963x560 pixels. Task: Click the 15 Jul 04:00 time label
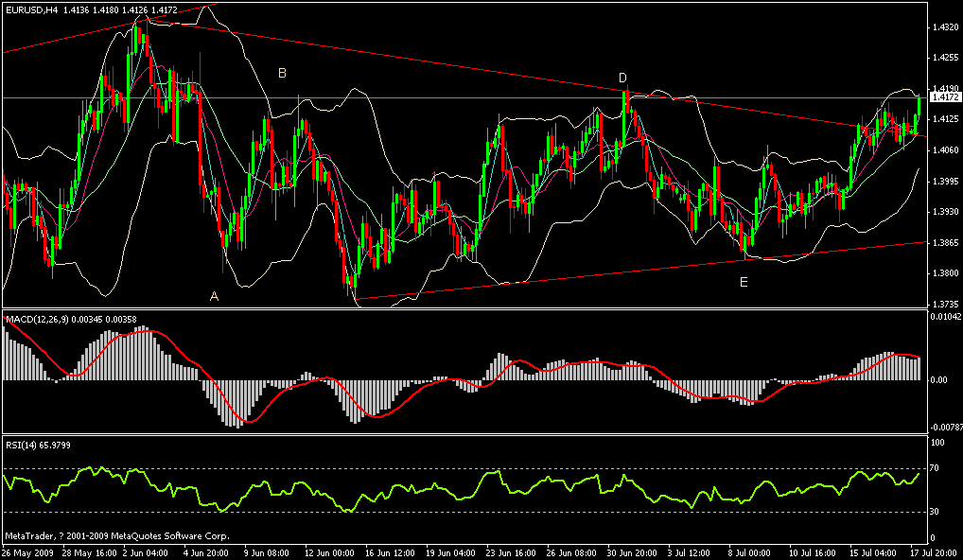pos(875,553)
